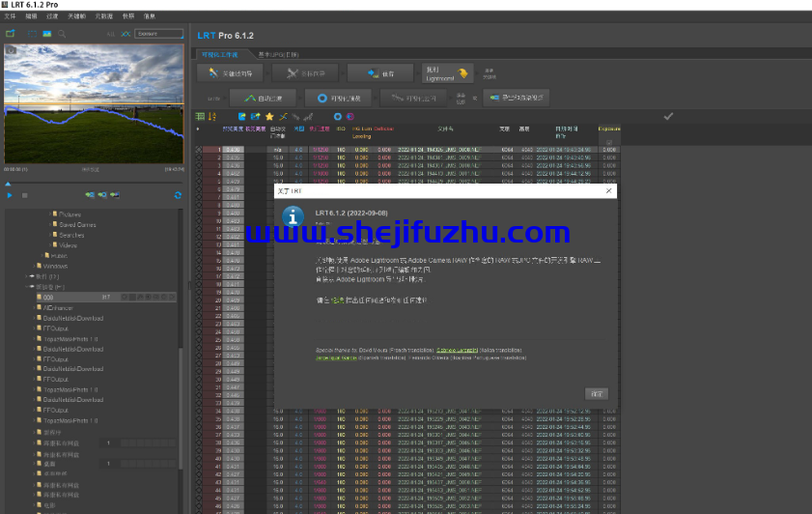Click the 自动过渡 auto transition button
The image size is (812, 514).
pyautogui.click(x=263, y=98)
